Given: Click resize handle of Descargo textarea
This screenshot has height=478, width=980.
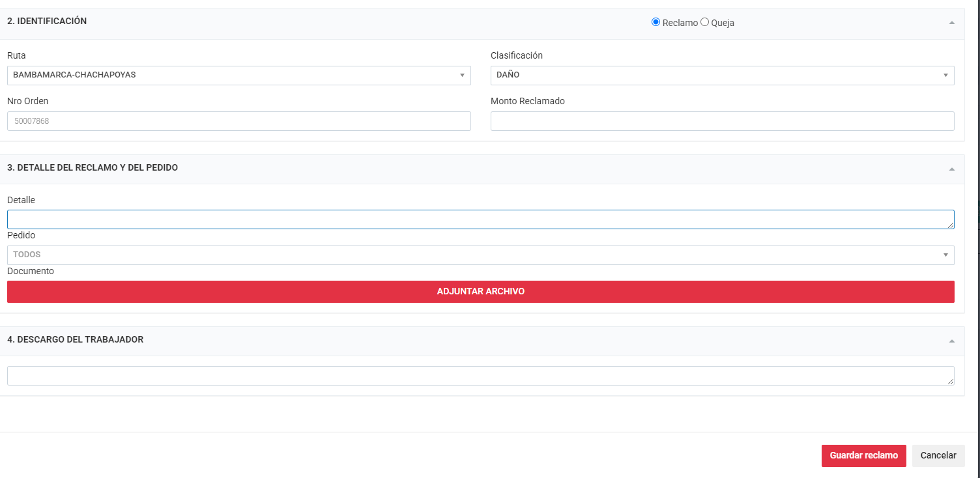Looking at the screenshot, I should (951, 382).
